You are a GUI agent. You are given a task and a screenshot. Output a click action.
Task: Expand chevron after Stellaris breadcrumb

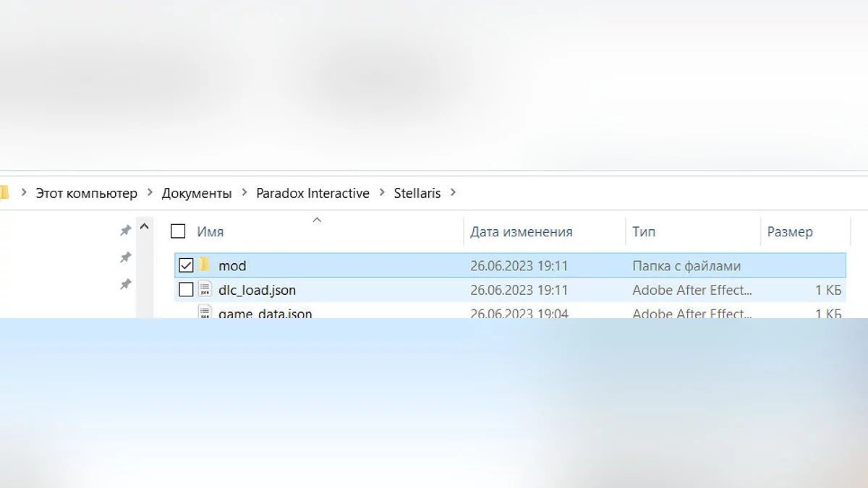click(x=454, y=193)
